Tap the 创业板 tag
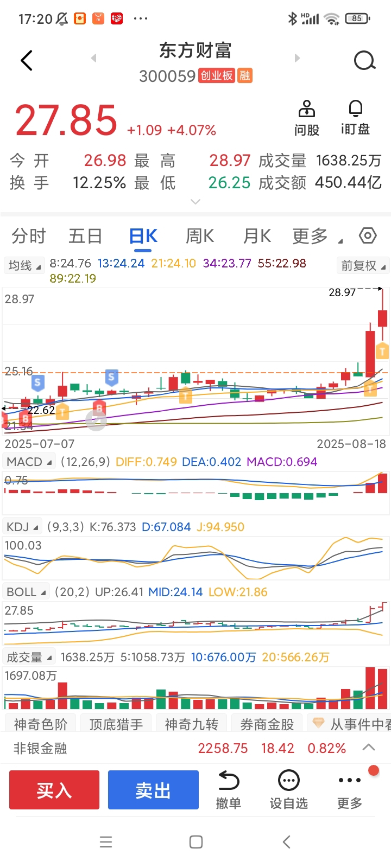This screenshot has height=868, width=391. tap(217, 75)
